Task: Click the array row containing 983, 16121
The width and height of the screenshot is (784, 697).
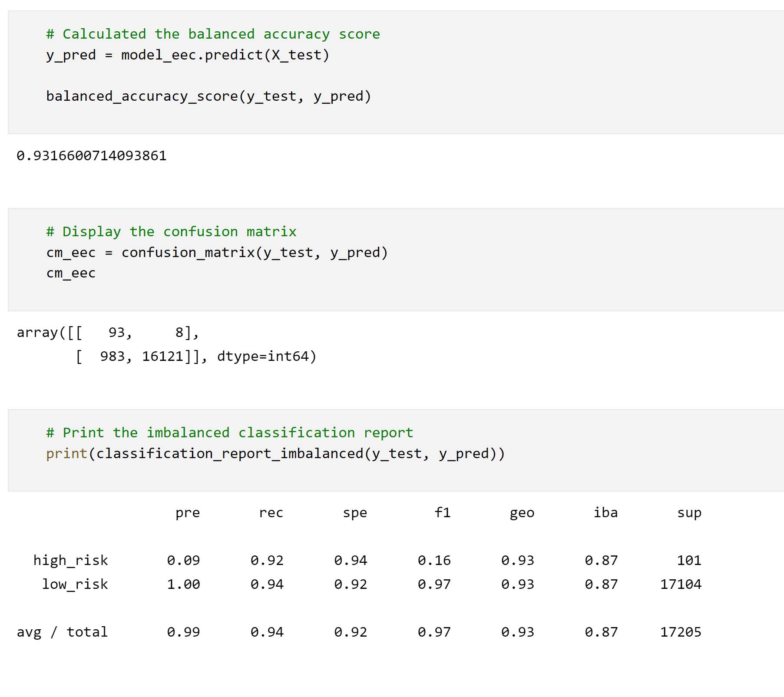Action: [x=196, y=357]
